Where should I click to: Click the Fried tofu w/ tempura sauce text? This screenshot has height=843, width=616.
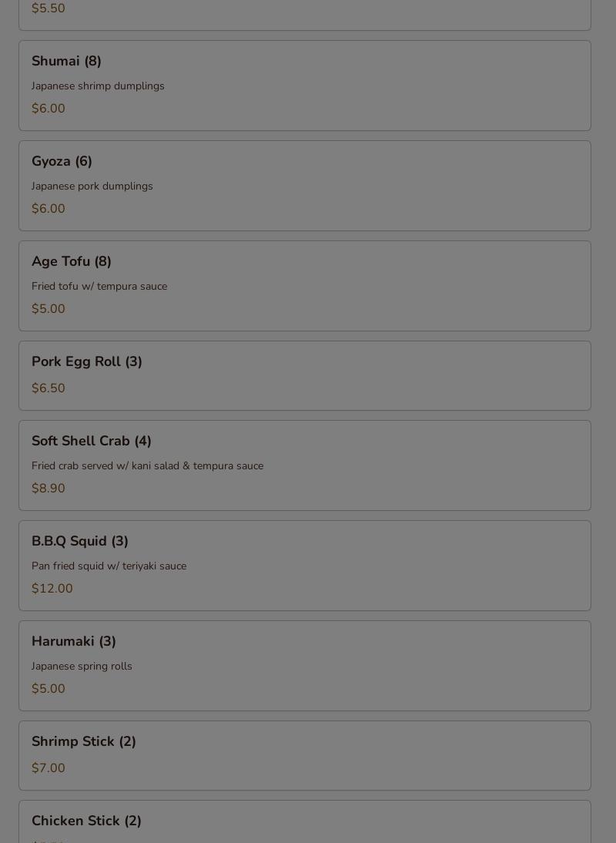(99, 286)
